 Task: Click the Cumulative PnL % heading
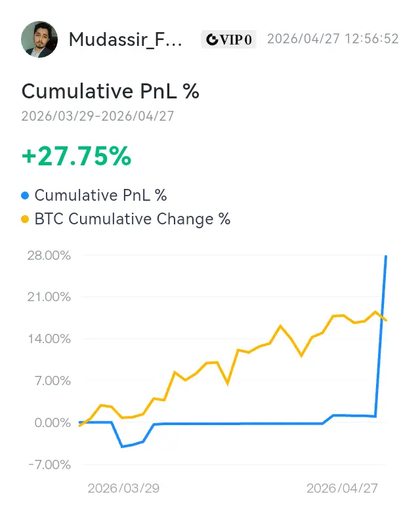click(110, 91)
